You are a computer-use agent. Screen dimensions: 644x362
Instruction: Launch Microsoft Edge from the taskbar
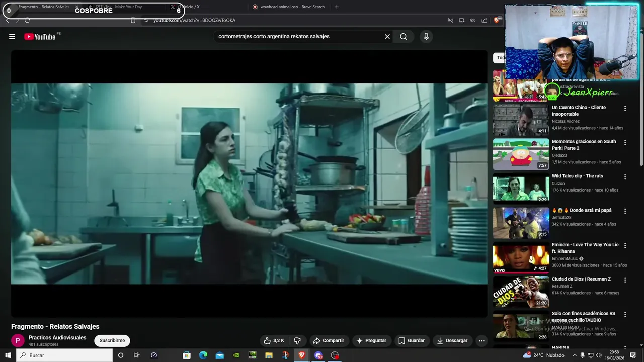(x=203, y=355)
